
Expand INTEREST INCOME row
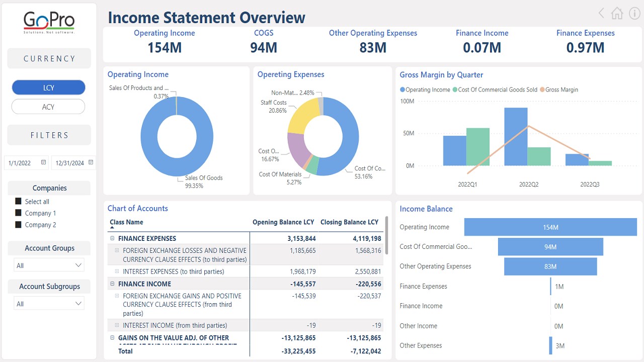tap(117, 325)
